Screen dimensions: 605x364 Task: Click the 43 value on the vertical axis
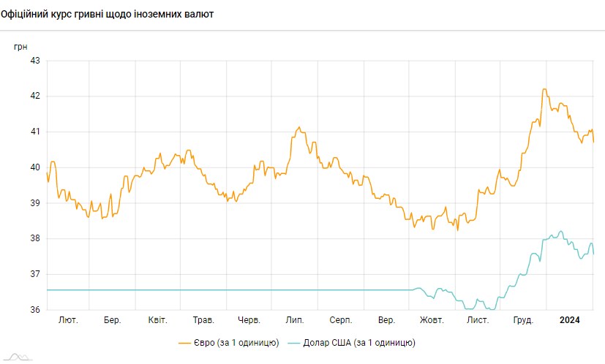[x=34, y=61]
